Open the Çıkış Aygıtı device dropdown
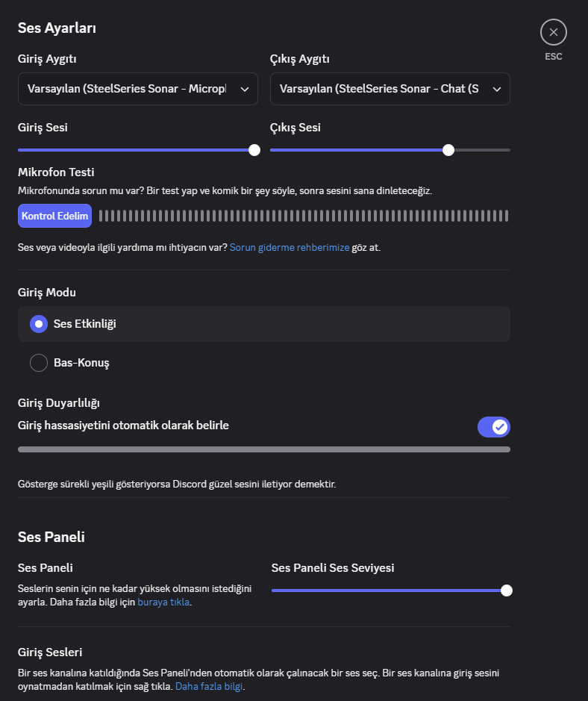This screenshot has width=588, height=701. click(379, 89)
